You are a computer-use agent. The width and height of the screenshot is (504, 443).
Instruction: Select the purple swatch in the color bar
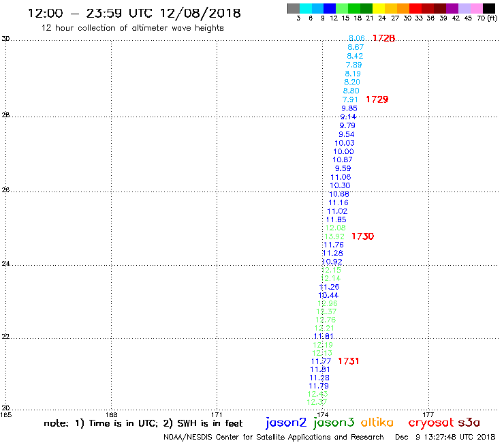452,9
